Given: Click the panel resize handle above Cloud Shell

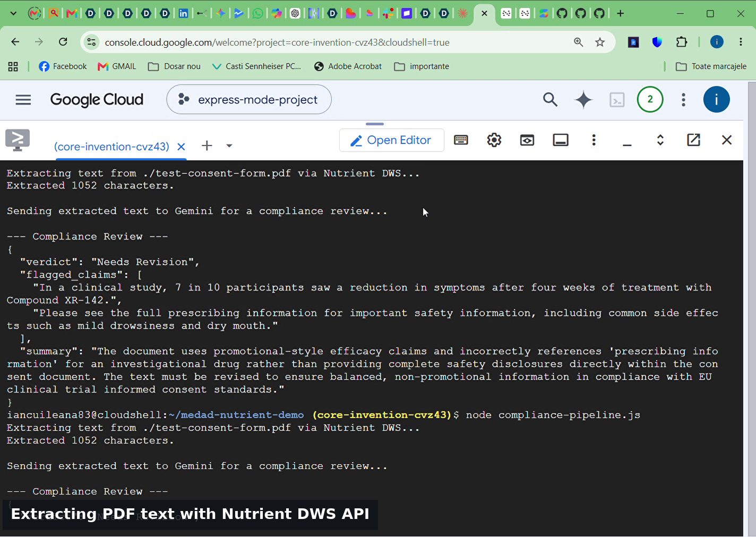Looking at the screenshot, I should [x=375, y=124].
